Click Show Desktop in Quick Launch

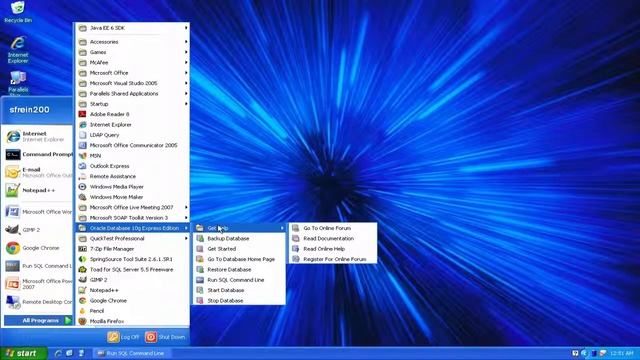(x=69, y=353)
